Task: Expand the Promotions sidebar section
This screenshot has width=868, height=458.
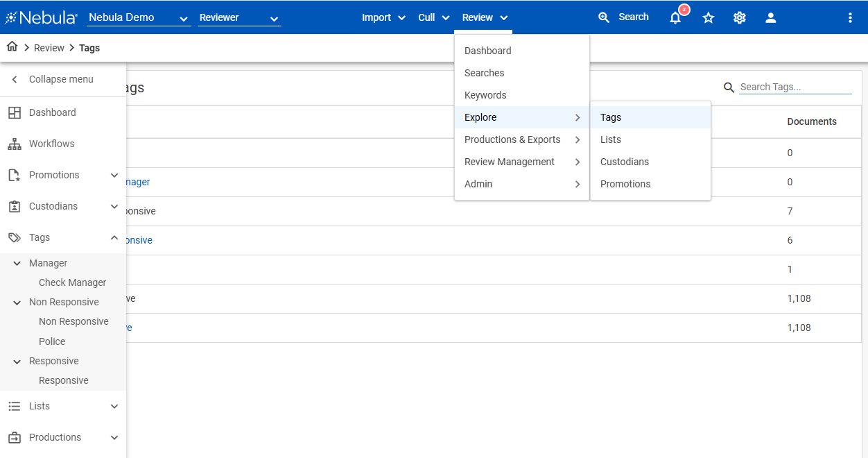Action: [x=114, y=175]
